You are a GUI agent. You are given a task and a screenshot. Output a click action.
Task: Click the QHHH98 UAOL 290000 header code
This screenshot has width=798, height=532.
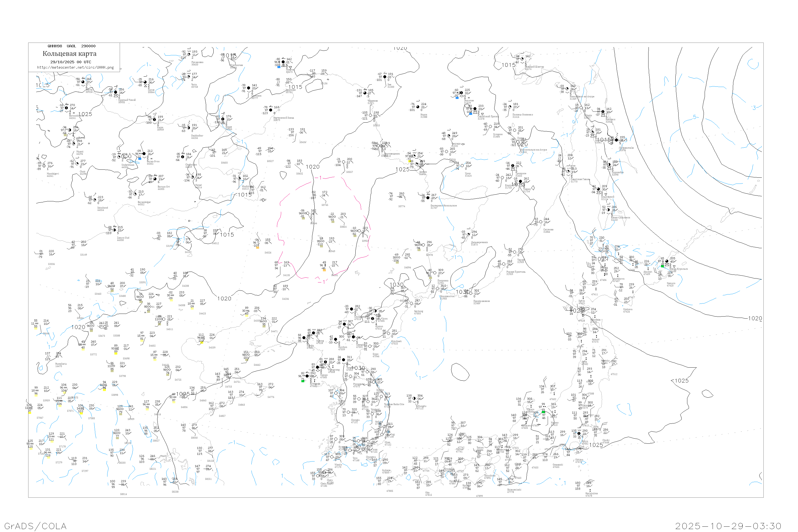71,46
